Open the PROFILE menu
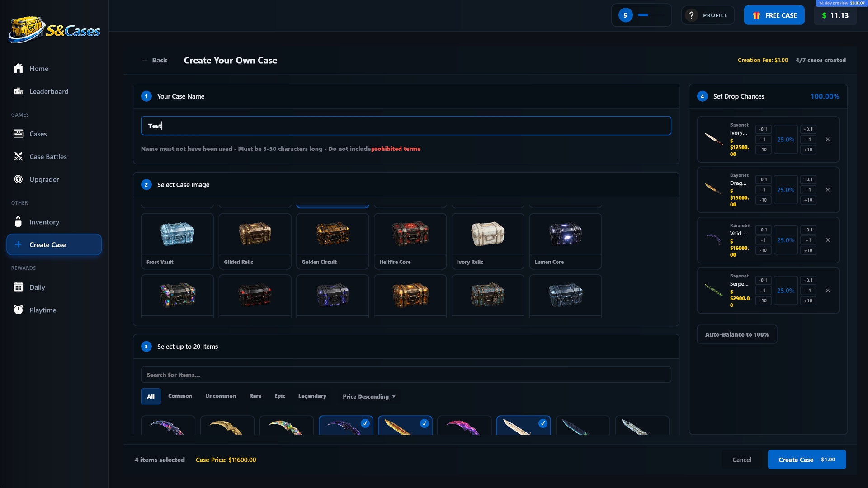868x488 pixels. [708, 15]
